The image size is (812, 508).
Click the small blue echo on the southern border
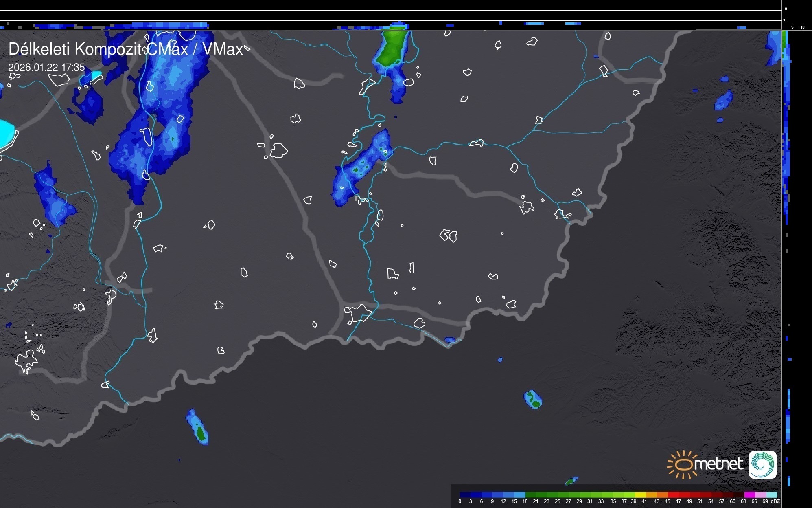[450, 340]
